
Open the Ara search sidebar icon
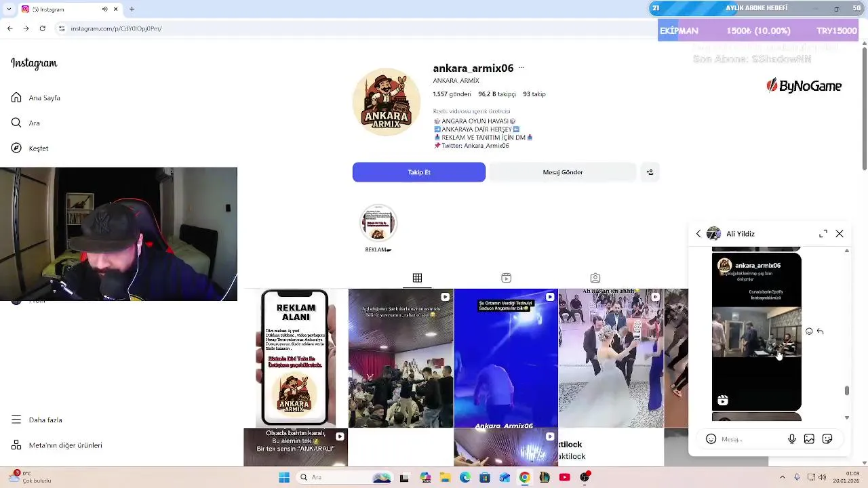[x=16, y=123]
